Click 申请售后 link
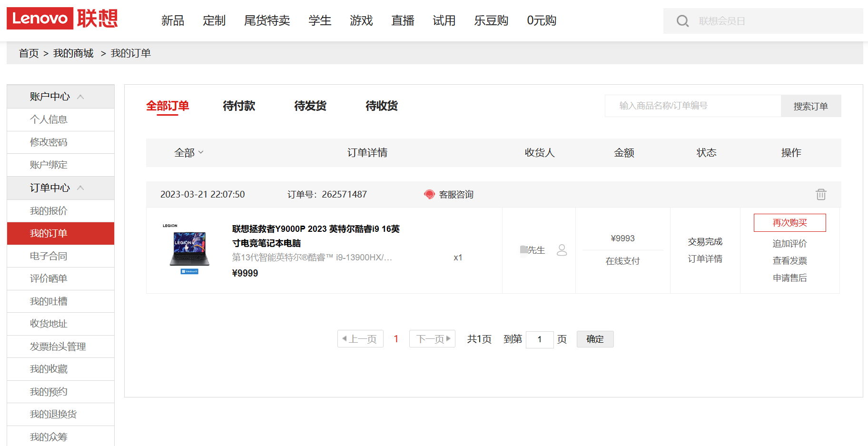This screenshot has height=446, width=868. click(x=790, y=278)
